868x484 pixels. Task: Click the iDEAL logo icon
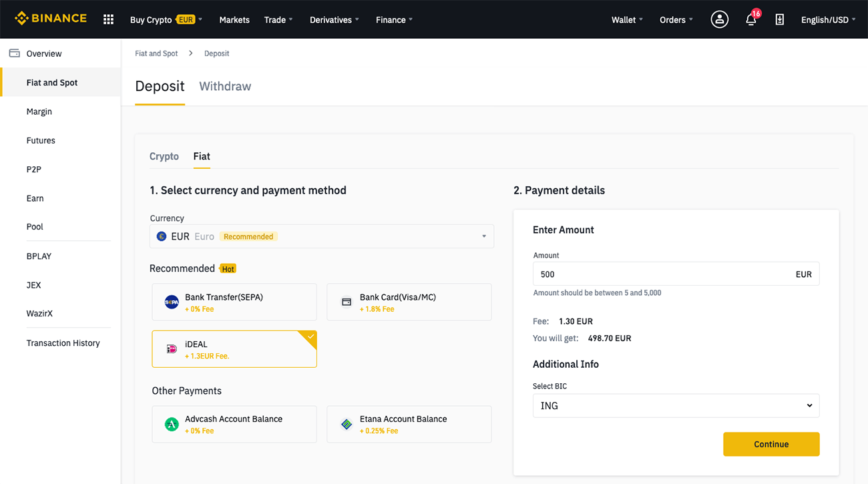pyautogui.click(x=172, y=349)
